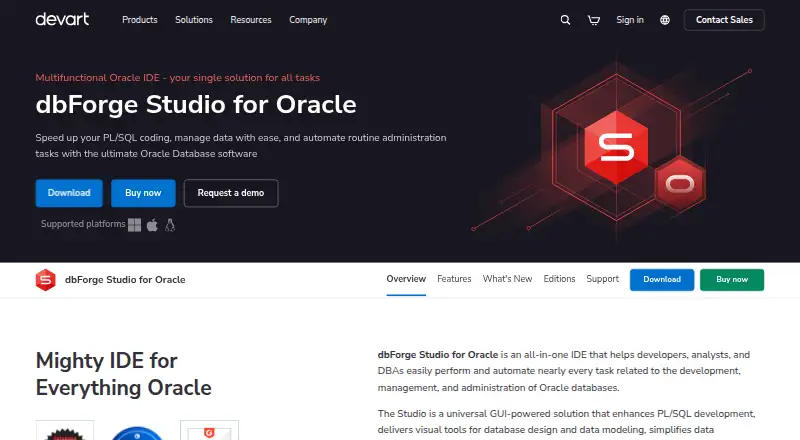Click the red dbForge Studio logo in subnav

tap(45, 280)
